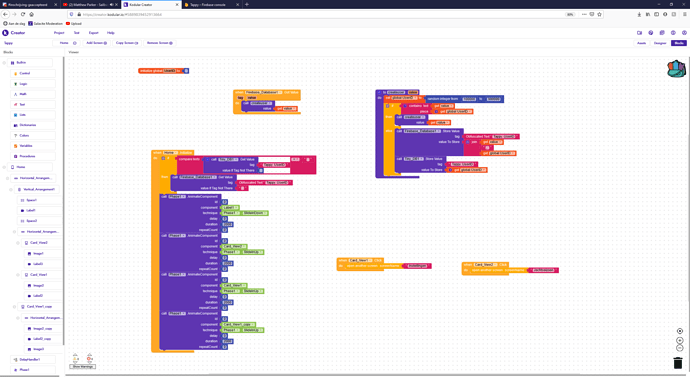
Task: Open the Logic blocks category
Action: tap(33, 84)
